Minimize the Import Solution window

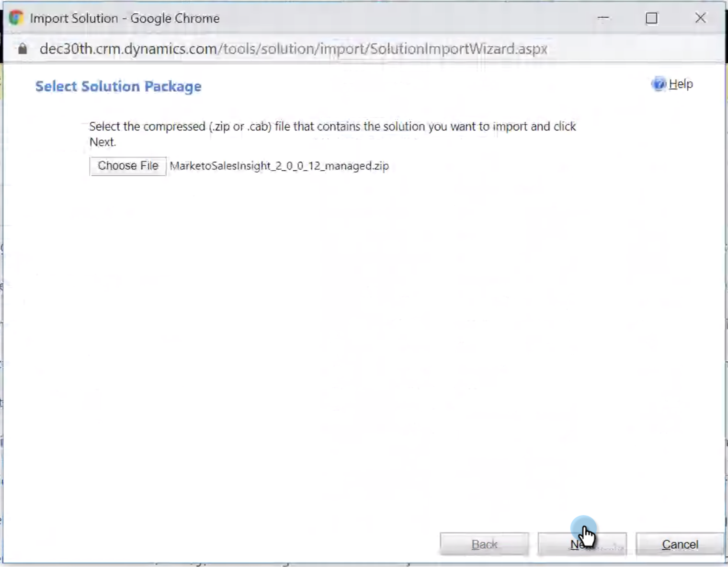pos(604,18)
